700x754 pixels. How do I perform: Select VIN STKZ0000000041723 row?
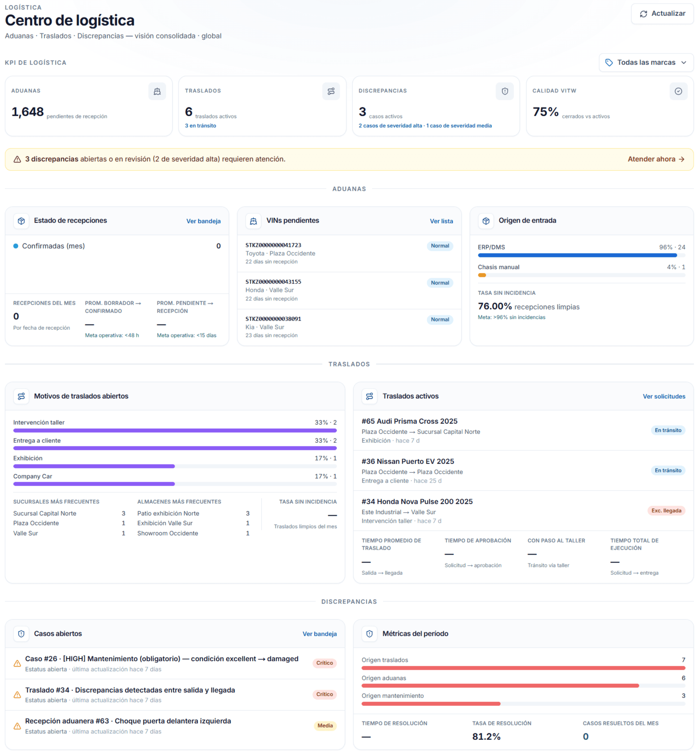click(x=349, y=253)
